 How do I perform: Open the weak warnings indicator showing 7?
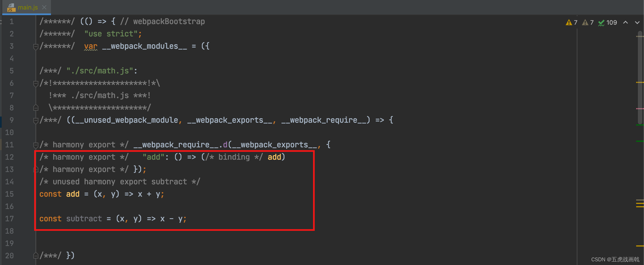588,22
